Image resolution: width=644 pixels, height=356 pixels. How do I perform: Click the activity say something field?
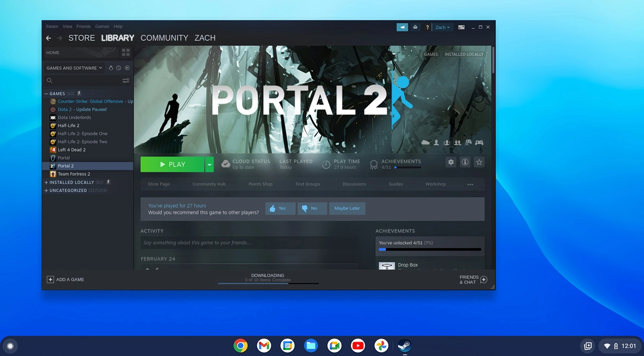tap(249, 243)
